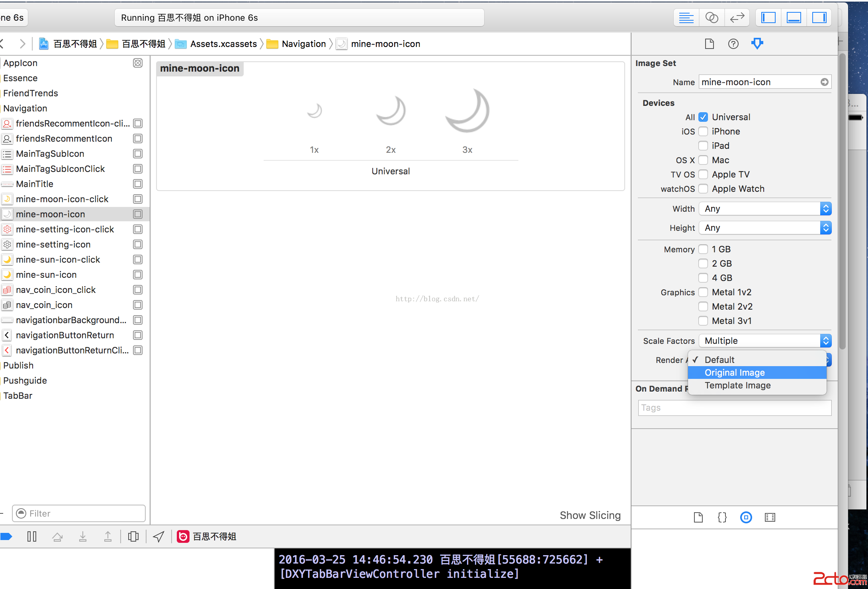Show the File inspector tab

pos(709,44)
